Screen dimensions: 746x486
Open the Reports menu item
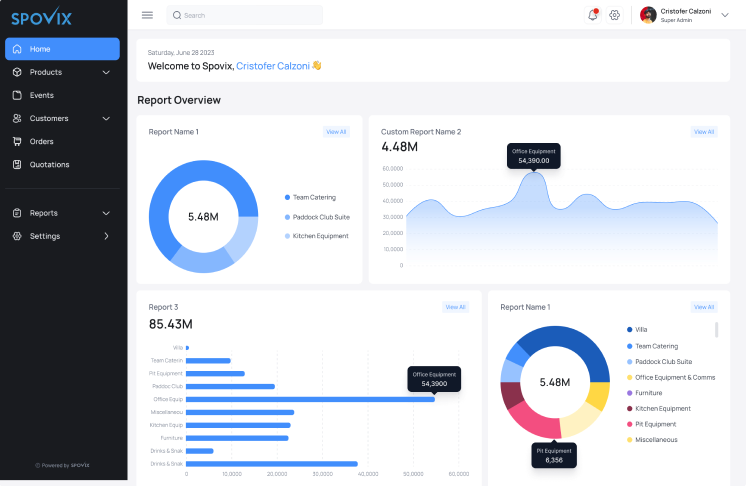pos(44,213)
